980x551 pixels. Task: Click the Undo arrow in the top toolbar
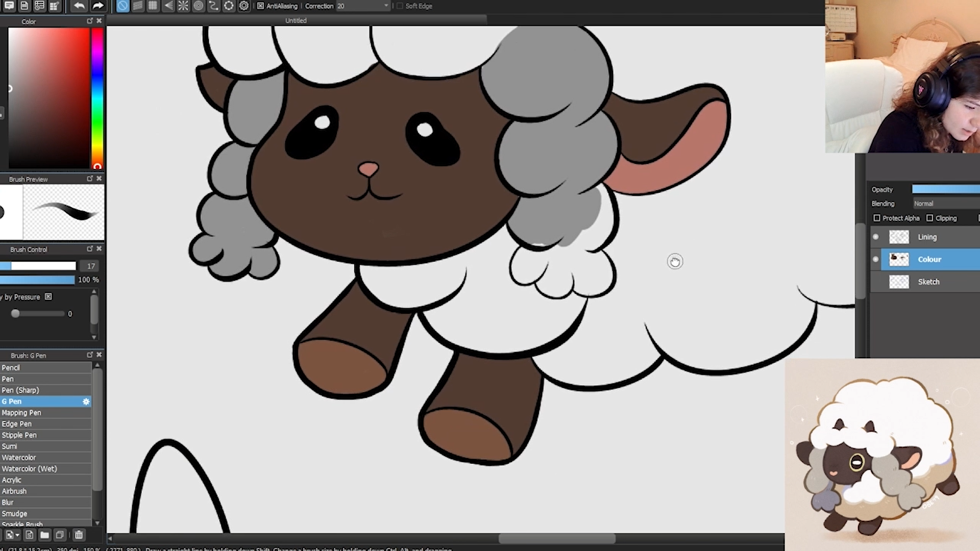(x=79, y=6)
